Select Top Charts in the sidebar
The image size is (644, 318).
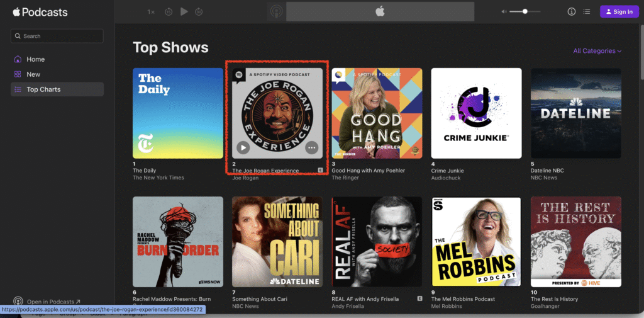(x=43, y=89)
